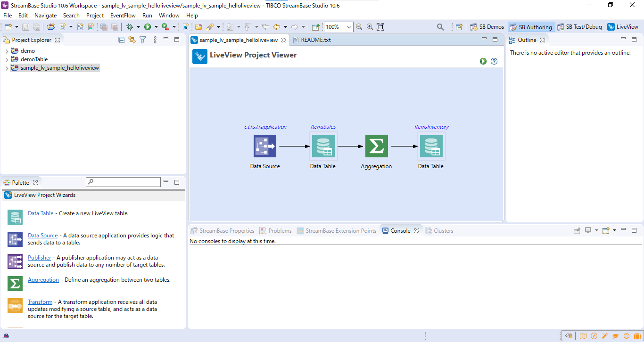Click the Transform icon in the Palette
Screen dimensions: 644x342
click(x=15, y=306)
